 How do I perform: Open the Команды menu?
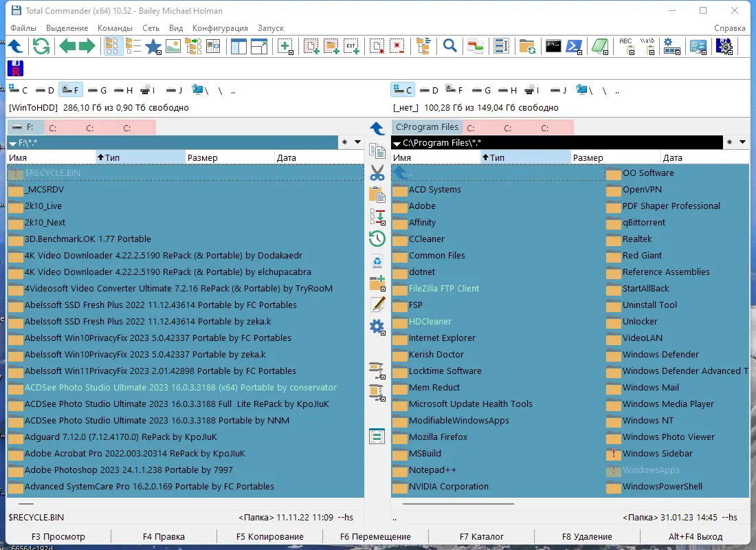coord(115,28)
